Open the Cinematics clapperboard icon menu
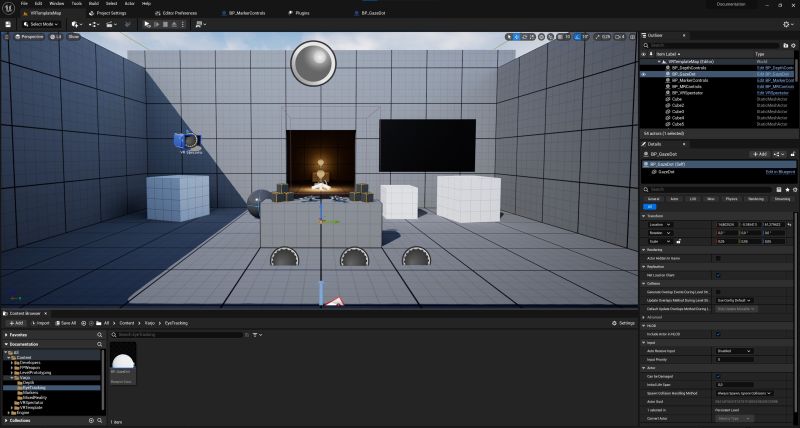Viewport: 800px width, 428px height. click(x=111, y=24)
